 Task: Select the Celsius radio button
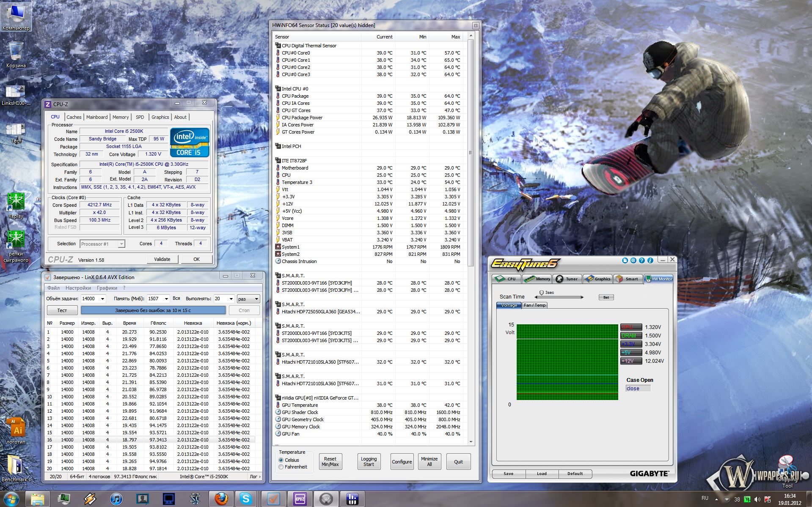(281, 460)
